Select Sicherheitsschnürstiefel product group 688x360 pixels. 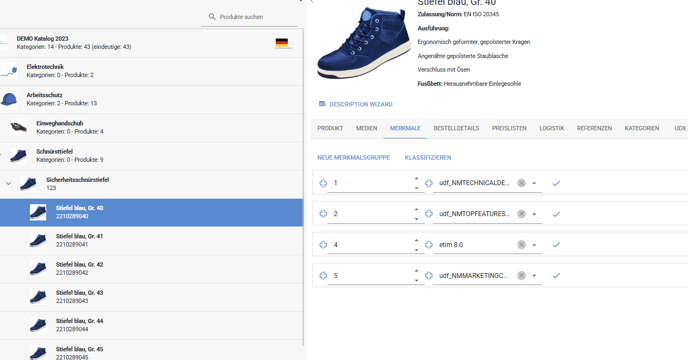[x=151, y=184]
